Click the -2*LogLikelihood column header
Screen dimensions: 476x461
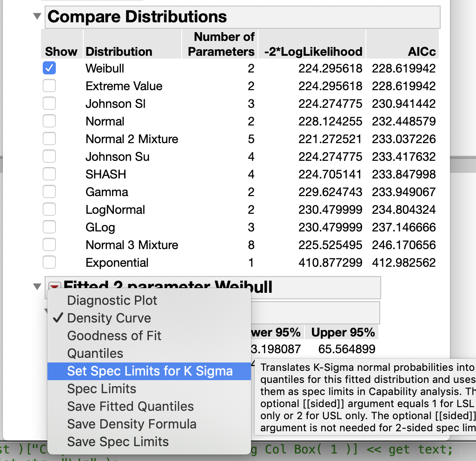tap(313, 52)
